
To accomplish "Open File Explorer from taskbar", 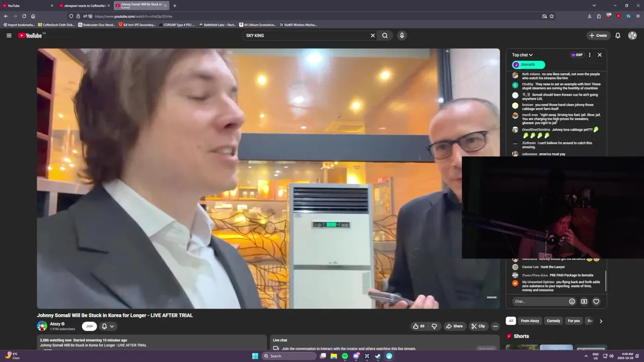I will pyautogui.click(x=334, y=356).
